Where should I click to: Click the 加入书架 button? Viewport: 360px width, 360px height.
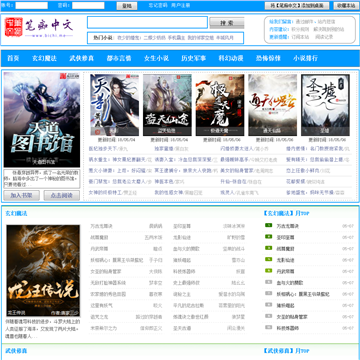(21, 195)
